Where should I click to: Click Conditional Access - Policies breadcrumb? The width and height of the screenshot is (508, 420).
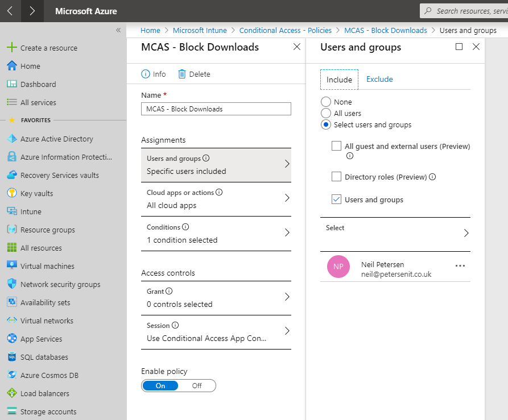[285, 31]
